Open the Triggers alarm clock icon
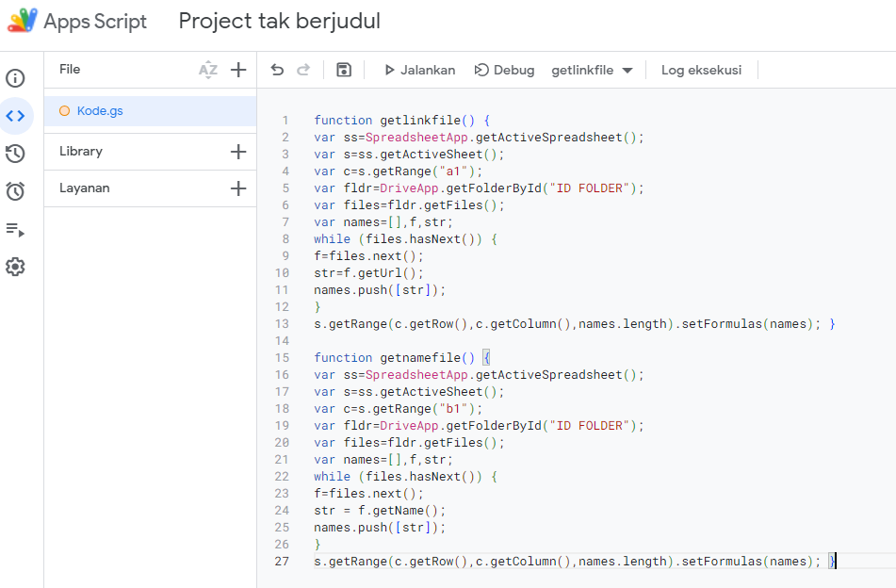The height and width of the screenshot is (588, 896). 15,191
